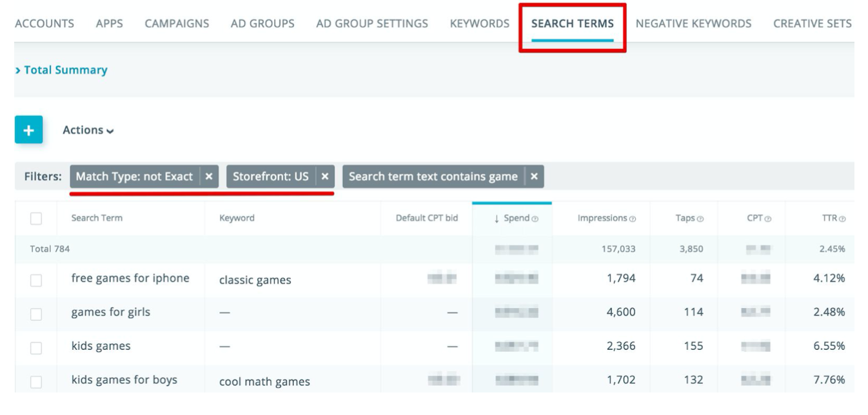Screen dimensions: 868x415
Task: Go to the Campaigns tab
Action: pyautogui.click(x=177, y=24)
